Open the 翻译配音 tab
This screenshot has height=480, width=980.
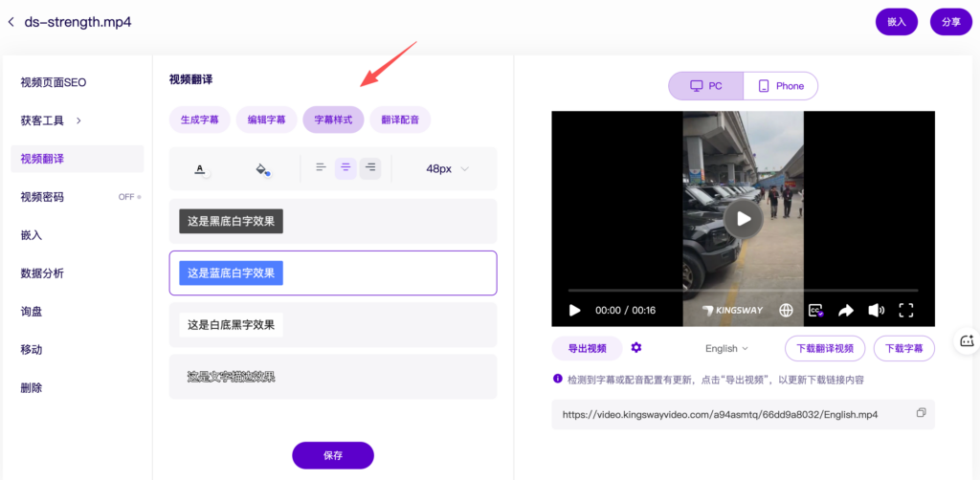coord(400,120)
